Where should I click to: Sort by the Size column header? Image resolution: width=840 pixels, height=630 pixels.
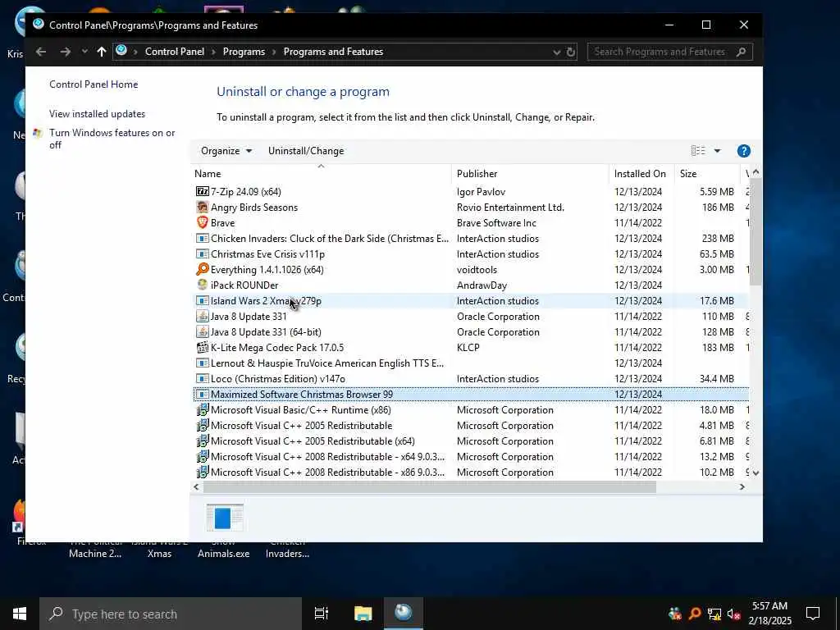(x=706, y=174)
